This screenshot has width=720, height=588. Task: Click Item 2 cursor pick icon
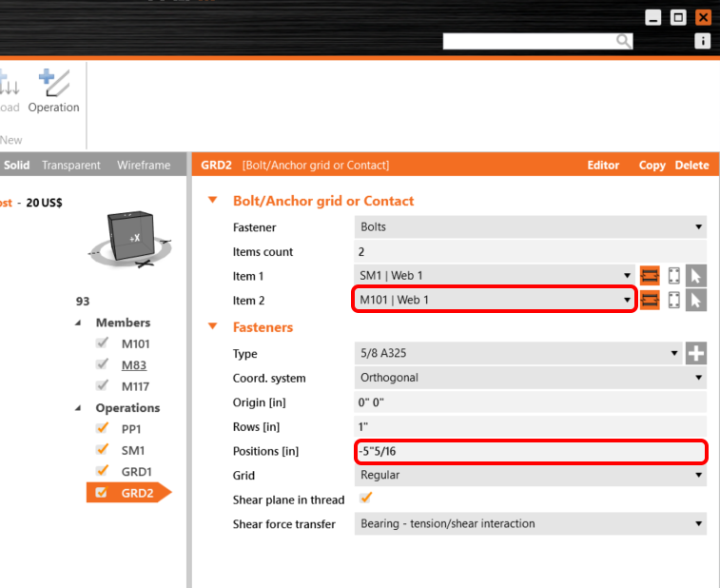pyautogui.click(x=695, y=301)
